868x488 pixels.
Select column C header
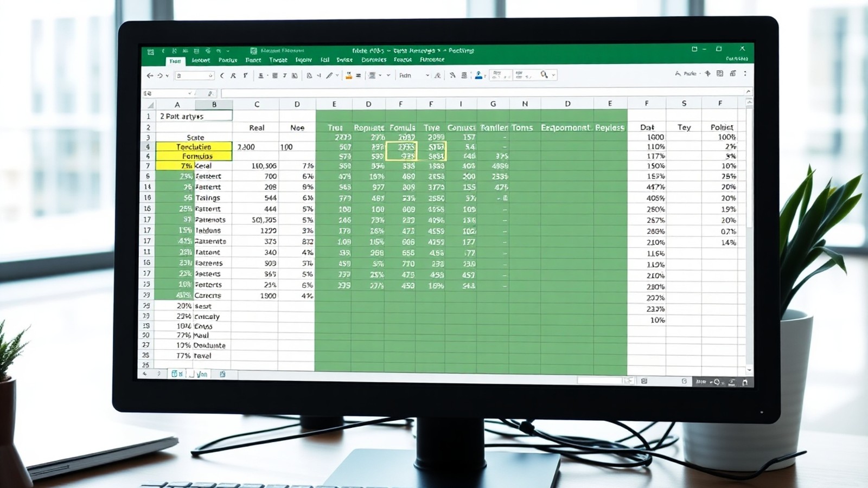[257, 104]
